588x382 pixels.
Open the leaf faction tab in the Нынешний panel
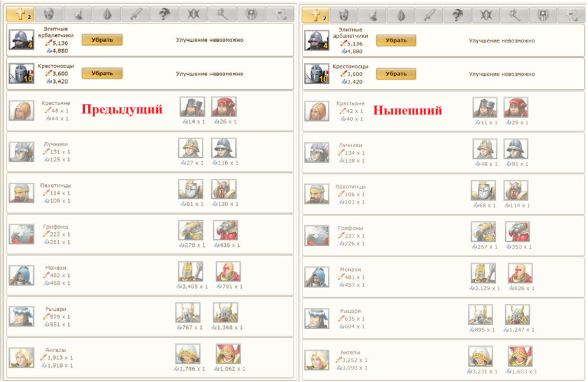[x=401, y=15]
